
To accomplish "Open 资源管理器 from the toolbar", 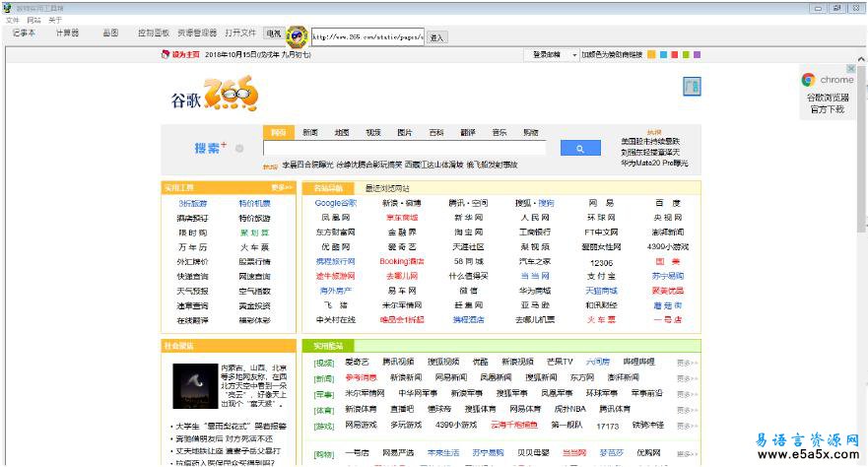I will pyautogui.click(x=197, y=33).
